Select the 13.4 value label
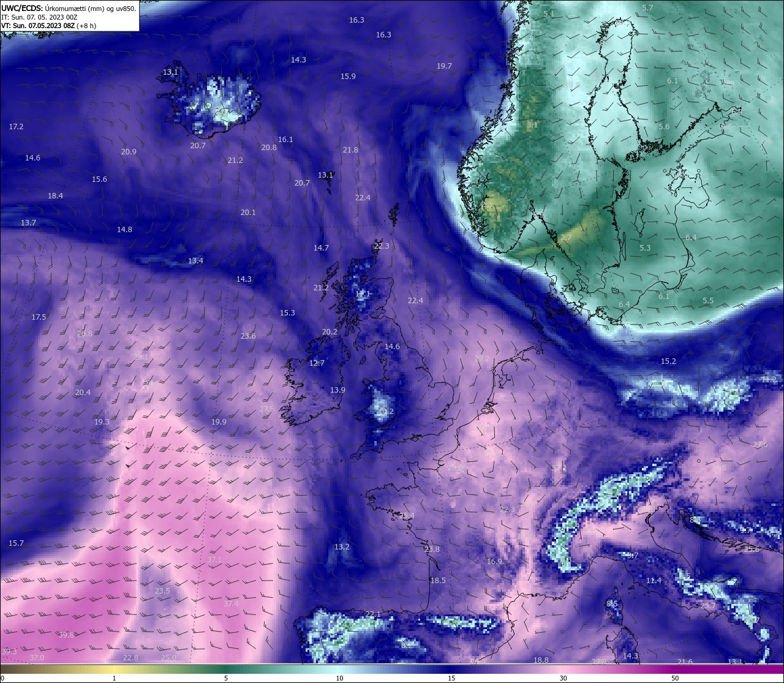784x683 pixels. point(195,261)
